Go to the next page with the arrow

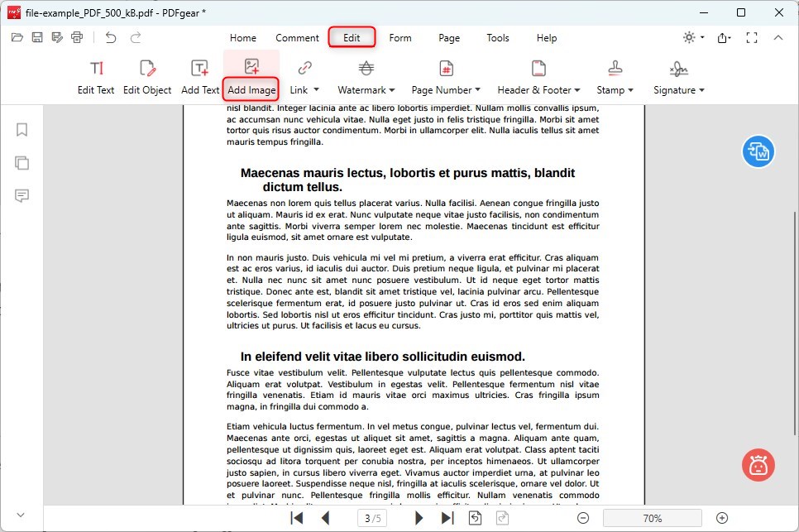[419, 518]
